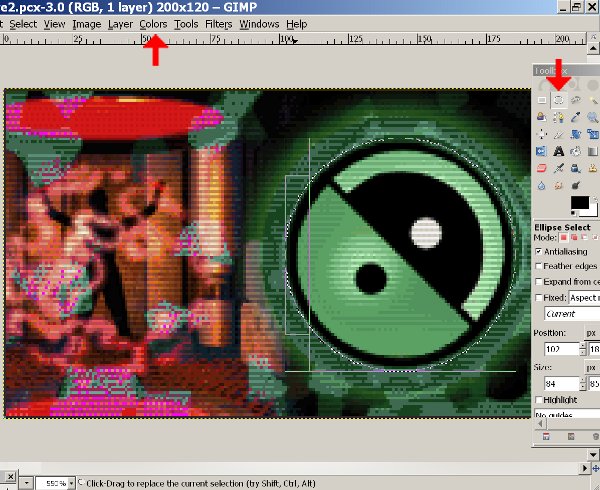Click the black foreground color swatch

pos(578,203)
